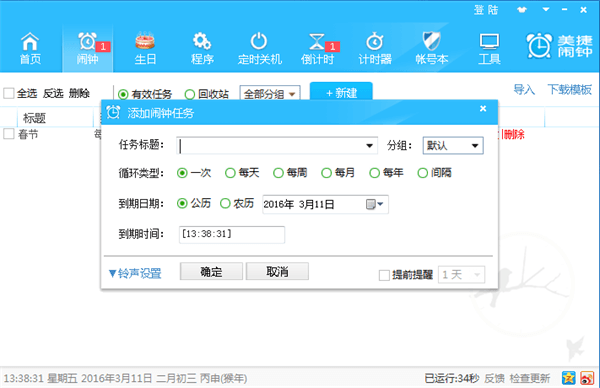Select the 春节 task row text

point(28,134)
